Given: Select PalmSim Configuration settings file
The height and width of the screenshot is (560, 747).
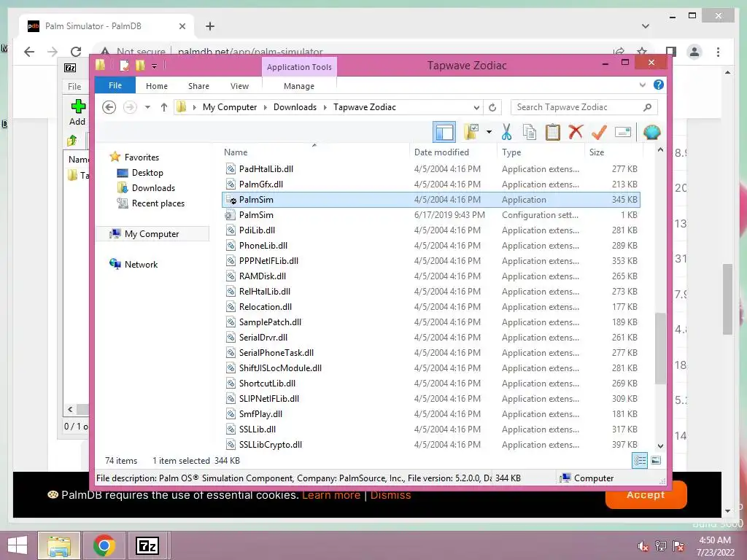Looking at the screenshot, I should pyautogui.click(x=431, y=215).
